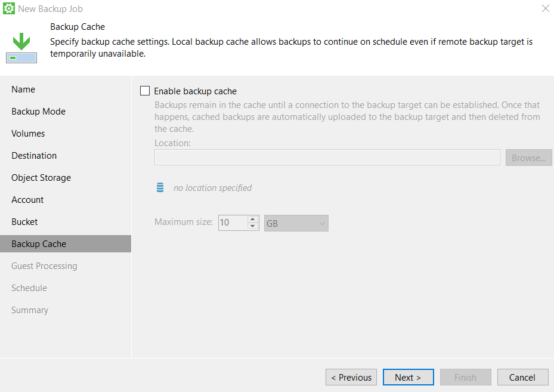Image resolution: width=554 pixels, height=392 pixels.
Task: Click the Veeam gear icon in title bar
Action: [x=9, y=9]
